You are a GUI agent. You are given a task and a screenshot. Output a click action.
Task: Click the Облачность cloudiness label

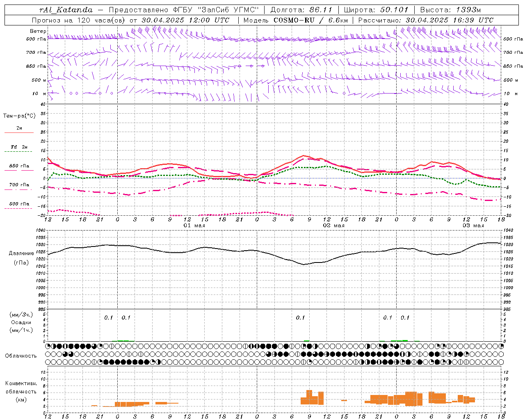pos(21,356)
